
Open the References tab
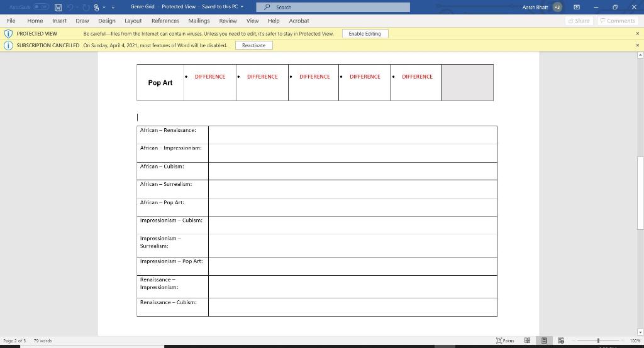[165, 21]
